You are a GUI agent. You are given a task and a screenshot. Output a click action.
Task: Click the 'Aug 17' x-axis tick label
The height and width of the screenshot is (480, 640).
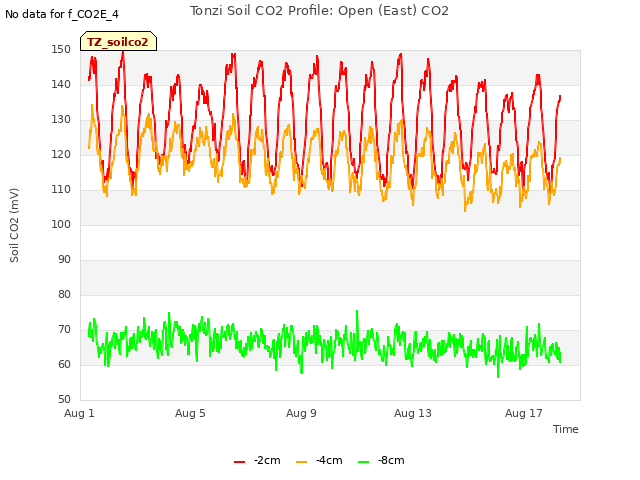pyautogui.click(x=524, y=413)
